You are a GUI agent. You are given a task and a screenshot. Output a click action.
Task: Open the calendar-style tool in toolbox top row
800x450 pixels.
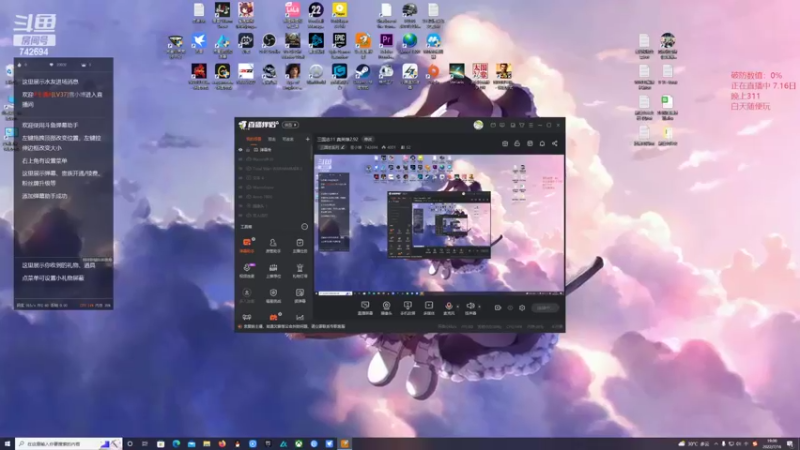pos(299,245)
